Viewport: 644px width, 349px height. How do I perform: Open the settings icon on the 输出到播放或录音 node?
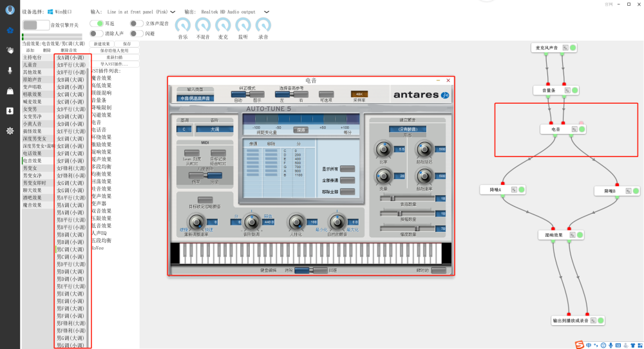point(593,320)
